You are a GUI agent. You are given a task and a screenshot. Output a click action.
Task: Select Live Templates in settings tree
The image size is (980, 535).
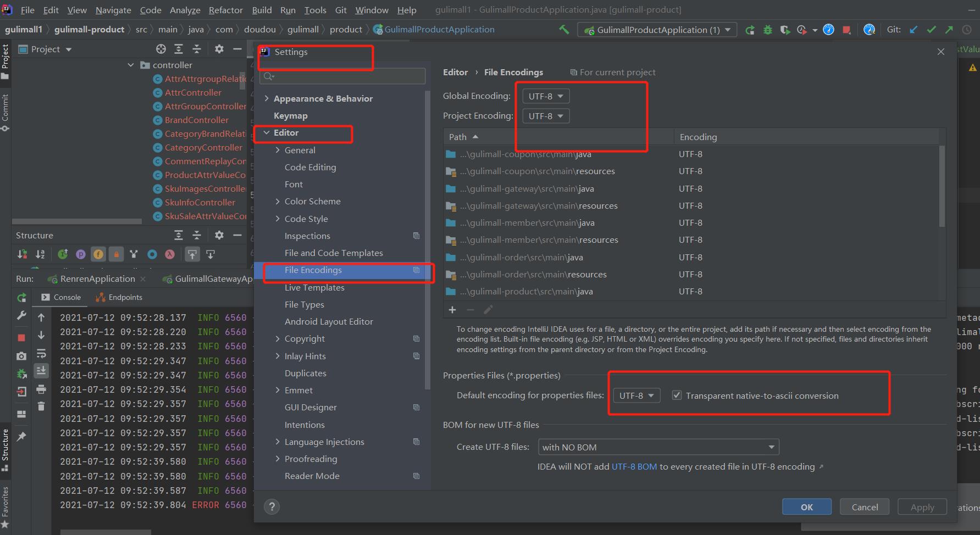point(314,287)
